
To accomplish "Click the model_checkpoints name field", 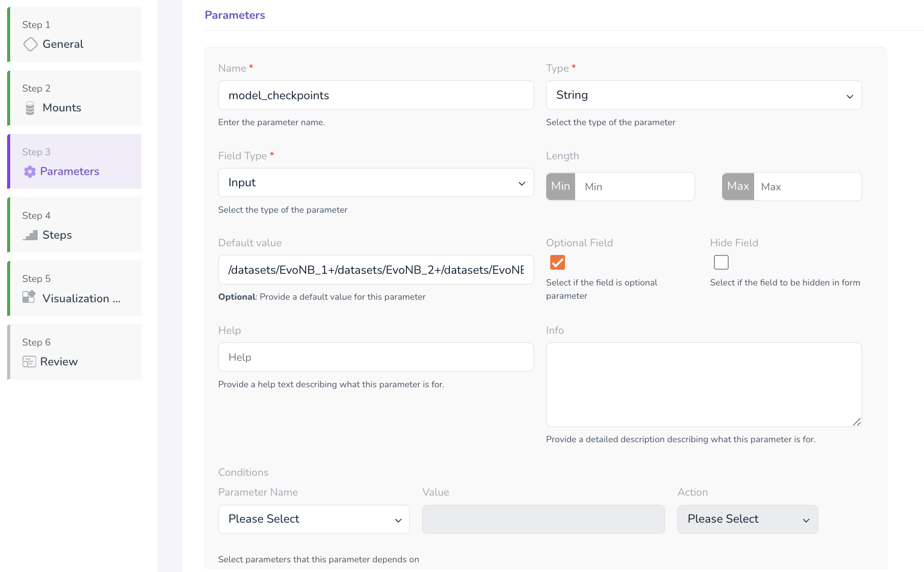I will click(375, 95).
